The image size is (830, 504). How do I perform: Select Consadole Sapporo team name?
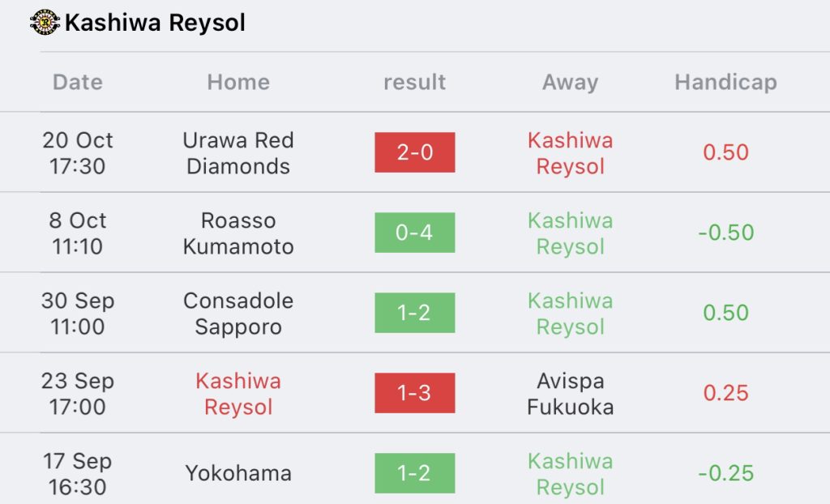[238, 314]
